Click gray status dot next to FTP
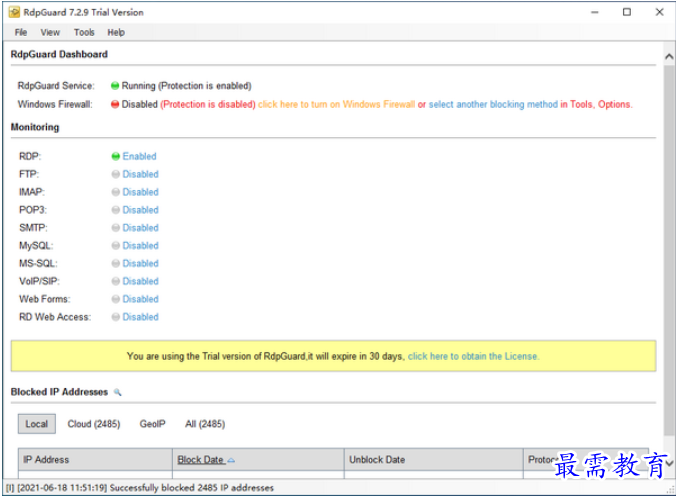 click(x=116, y=174)
